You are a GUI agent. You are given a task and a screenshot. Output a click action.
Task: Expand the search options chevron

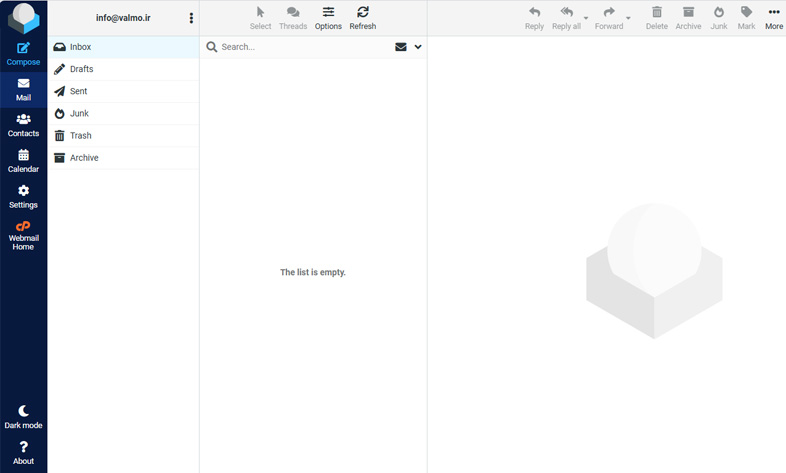click(x=418, y=47)
